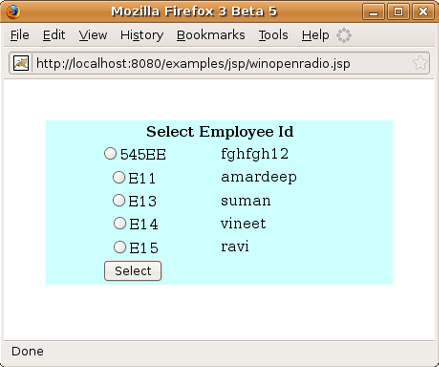Open the Bookmarks menu
Image resolution: width=439 pixels, height=367 pixels.
(211, 35)
